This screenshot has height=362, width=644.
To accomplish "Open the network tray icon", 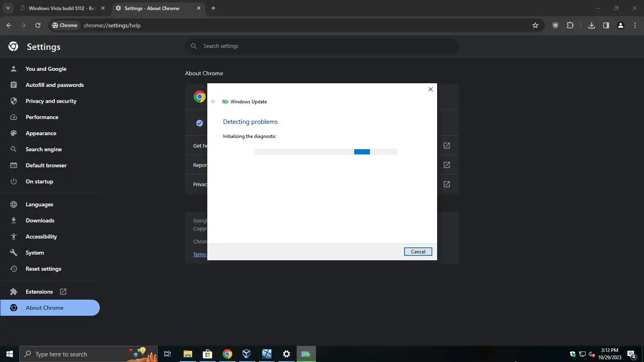I will [582, 354].
